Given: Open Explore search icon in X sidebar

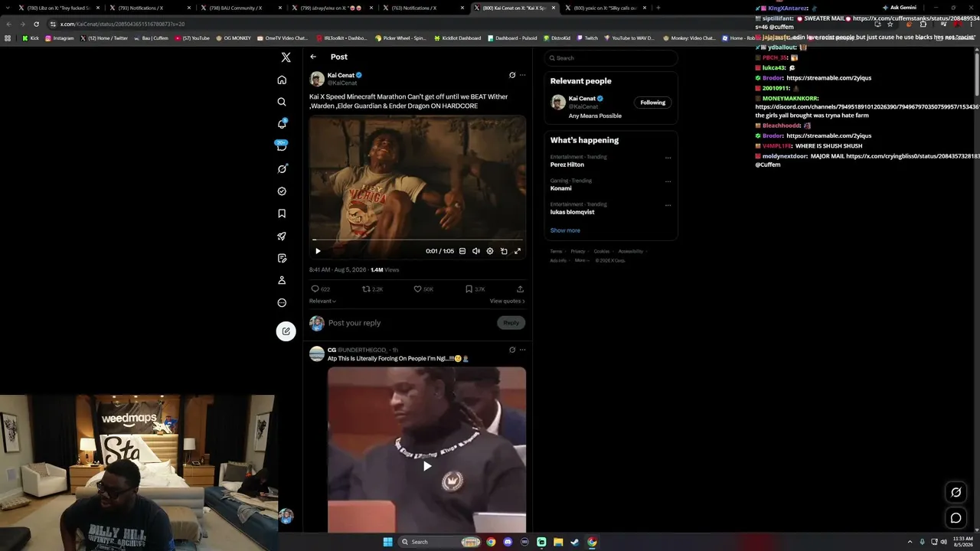Looking at the screenshot, I should (x=282, y=102).
